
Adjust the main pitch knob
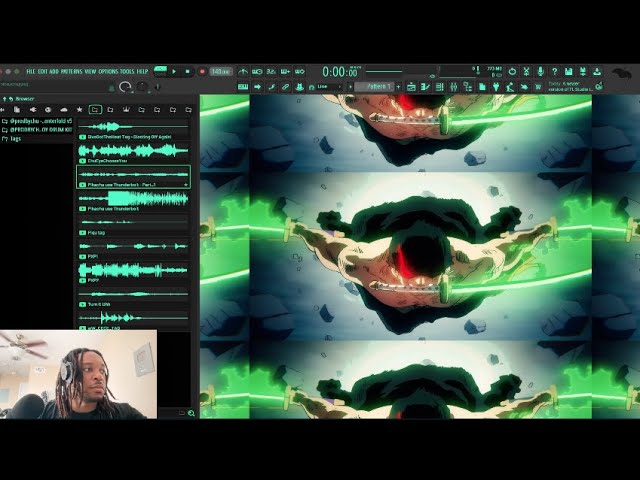[x=142, y=87]
